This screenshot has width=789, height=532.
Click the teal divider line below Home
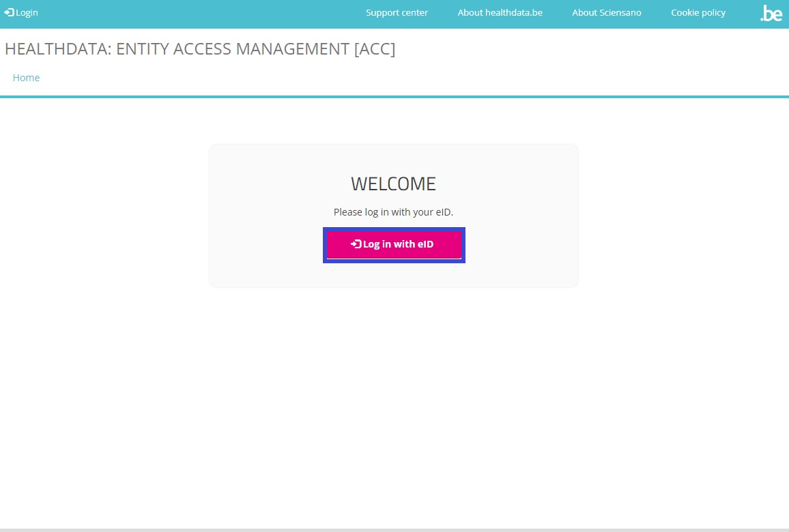click(x=394, y=97)
